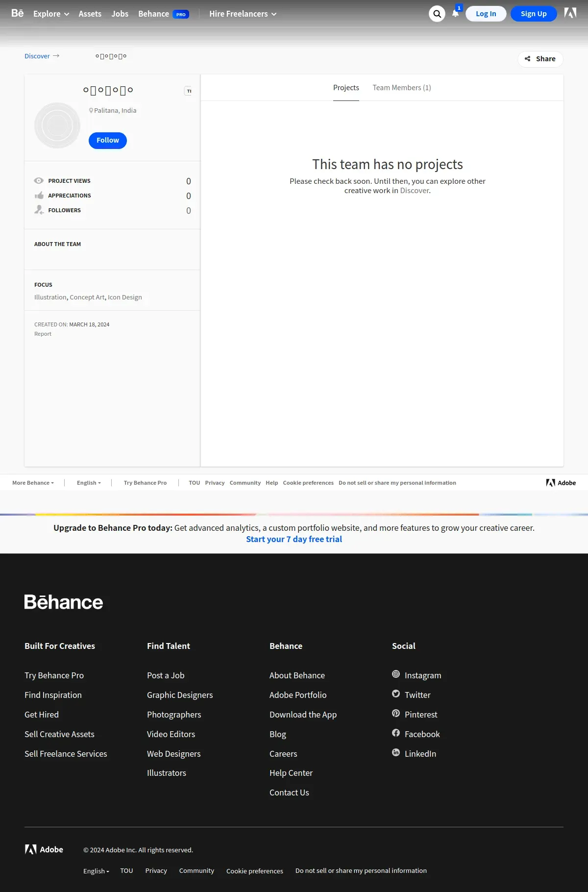588x892 pixels.
Task: Open Help link in the light footer bar
Action: click(x=272, y=483)
